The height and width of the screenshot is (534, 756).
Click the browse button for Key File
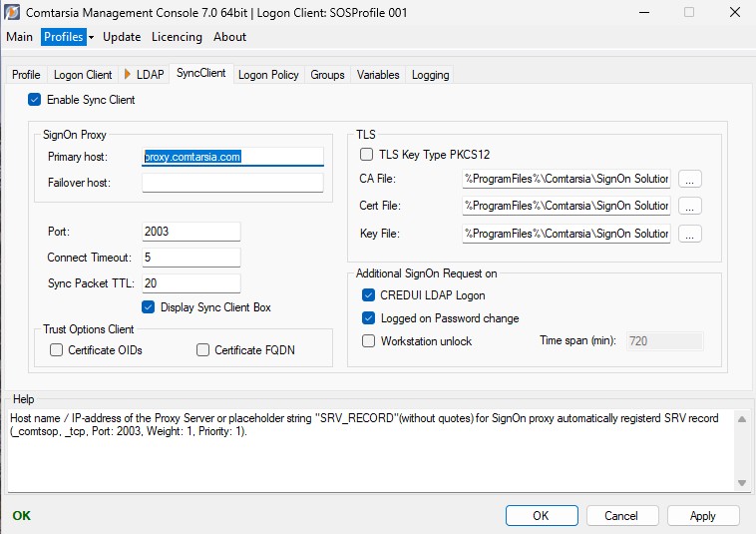tap(690, 234)
